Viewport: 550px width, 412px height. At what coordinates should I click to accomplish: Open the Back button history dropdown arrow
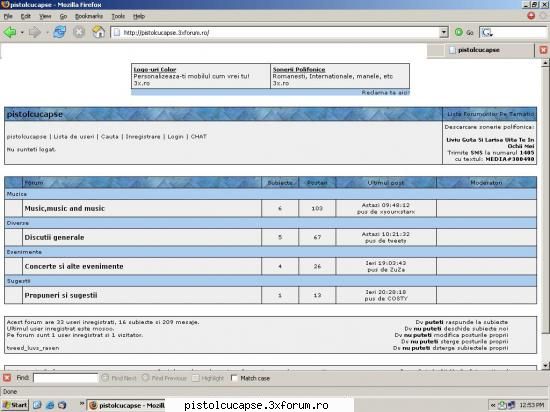22,32
